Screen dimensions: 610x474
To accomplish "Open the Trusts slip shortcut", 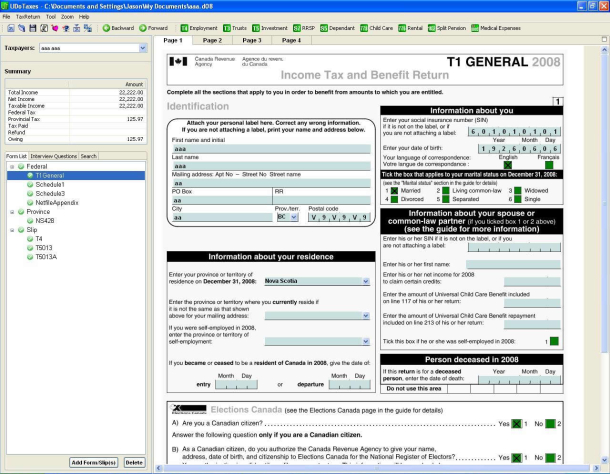I will pyautogui.click(x=235, y=28).
